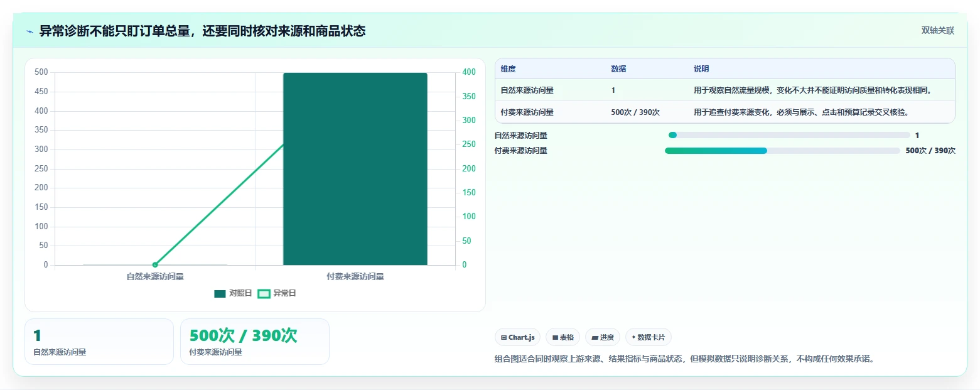Viewport: 980px width, 390px height.
Task: Click the tall 付费来源访问量 chart bar
Action: pos(355,169)
